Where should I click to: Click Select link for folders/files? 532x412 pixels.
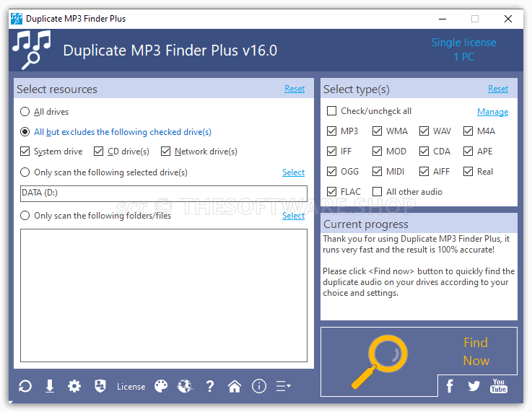(x=294, y=216)
